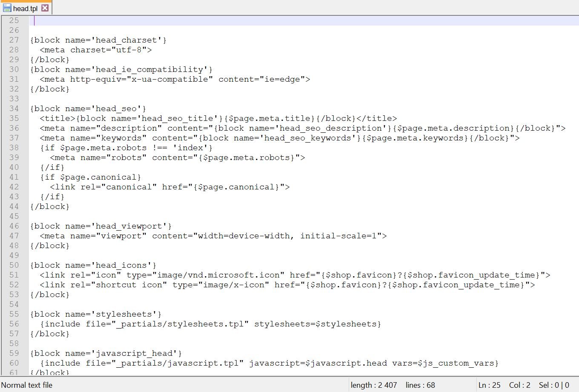Click the link rel="icon" line
The width and height of the screenshot is (579, 392).
295,275
